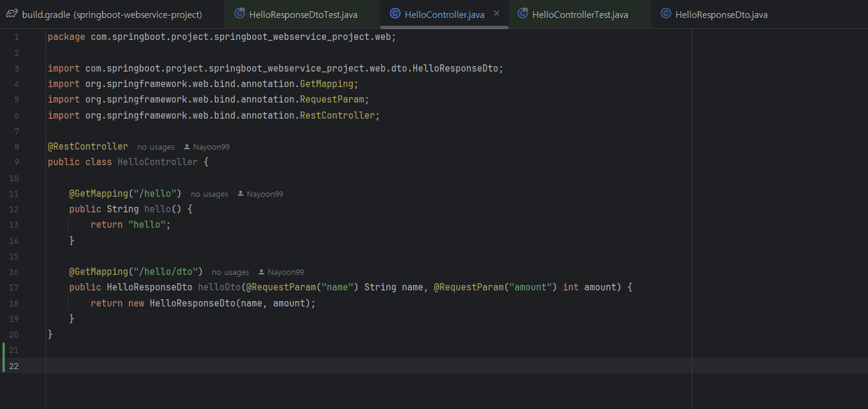This screenshot has width=868, height=409.
Task: Click the author person icon on line 16
Action: click(262, 272)
